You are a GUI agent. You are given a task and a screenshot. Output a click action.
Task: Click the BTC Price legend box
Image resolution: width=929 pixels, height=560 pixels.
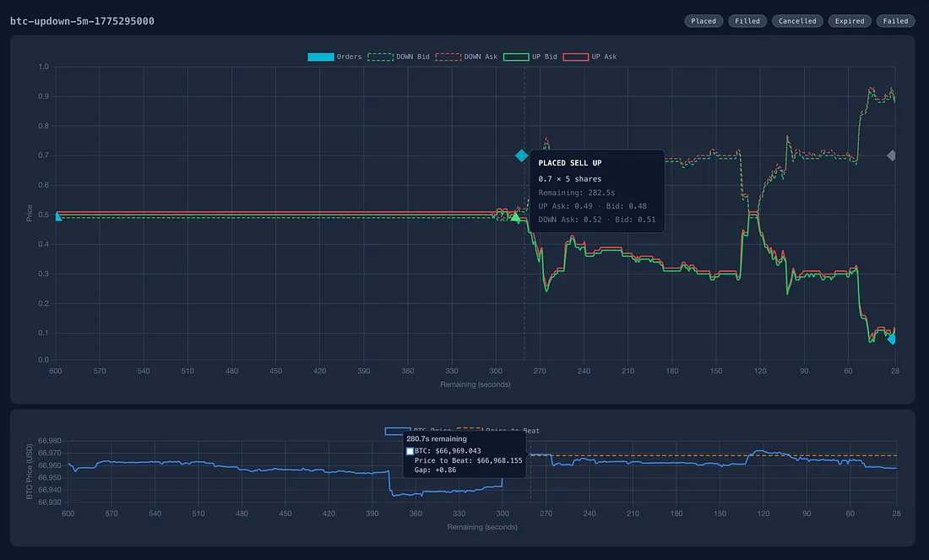pos(398,430)
